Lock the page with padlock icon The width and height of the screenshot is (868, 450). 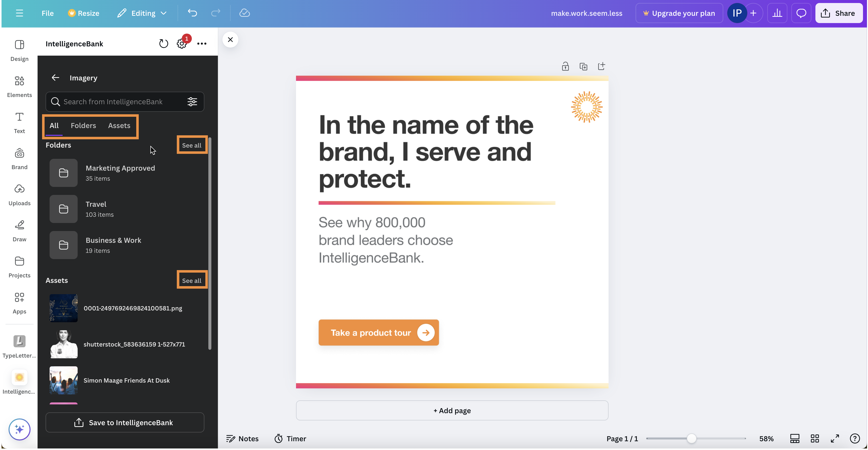565,66
